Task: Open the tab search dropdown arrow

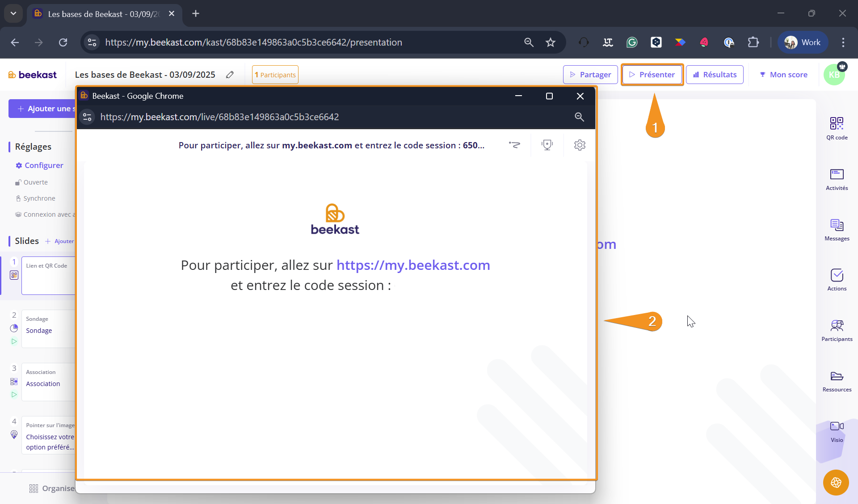Action: [x=13, y=13]
